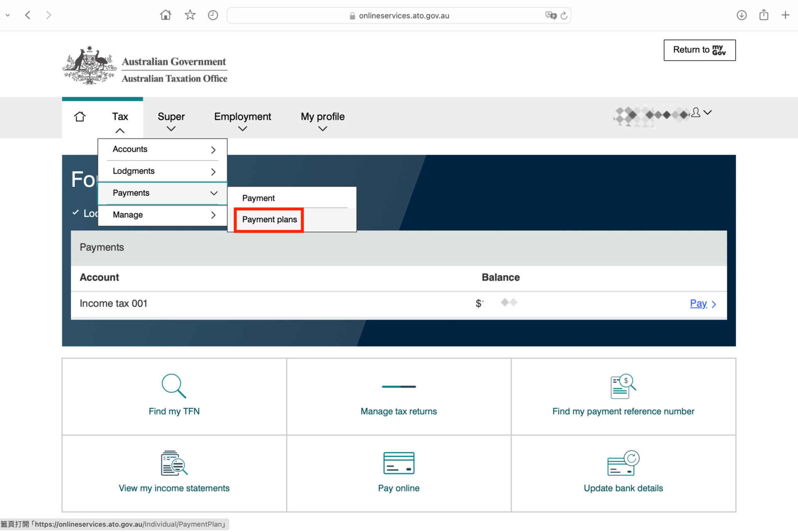Click the home icon in ATO navigation
Image resolution: width=798 pixels, height=532 pixels.
(80, 117)
